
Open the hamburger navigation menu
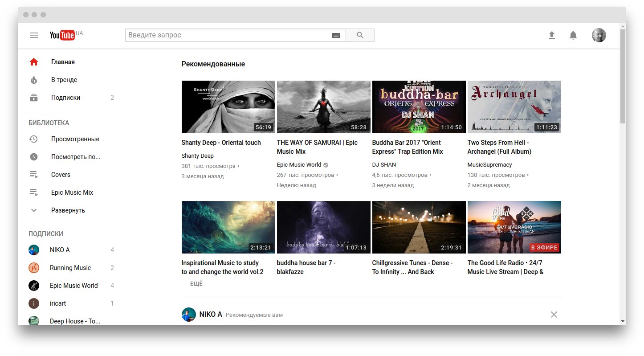(33, 35)
